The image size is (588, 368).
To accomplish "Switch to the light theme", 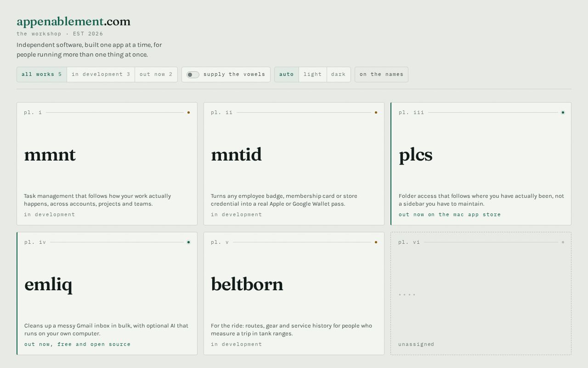I will point(313,75).
